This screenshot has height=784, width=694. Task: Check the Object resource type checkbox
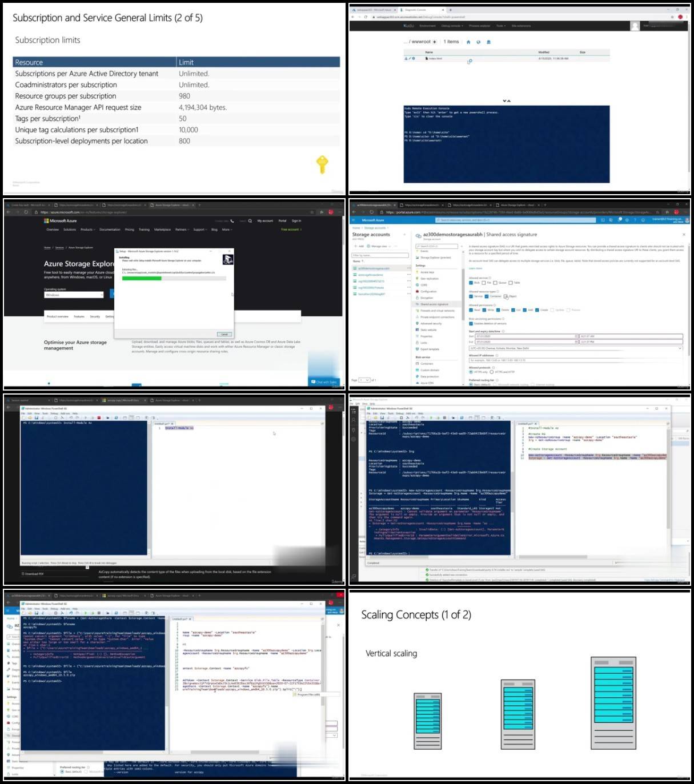[x=506, y=296]
